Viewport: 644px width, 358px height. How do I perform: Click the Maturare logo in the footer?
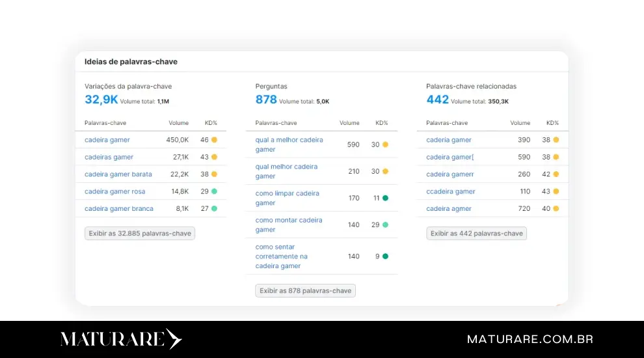[x=121, y=339]
